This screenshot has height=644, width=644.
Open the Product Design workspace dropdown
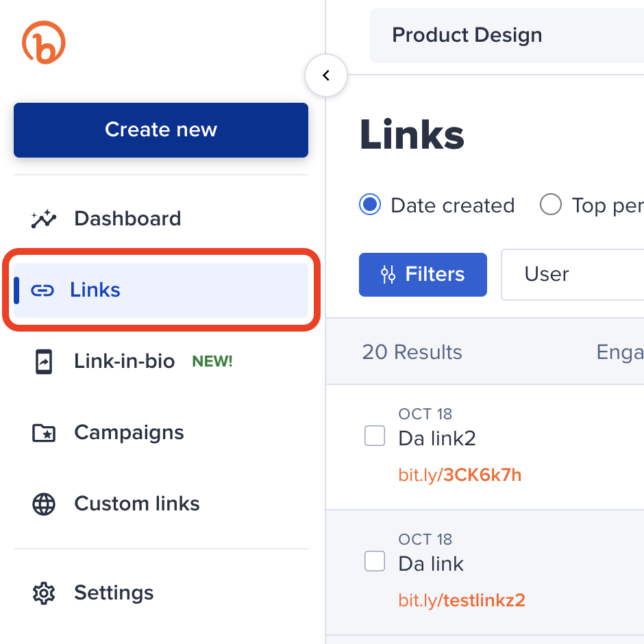[507, 36]
